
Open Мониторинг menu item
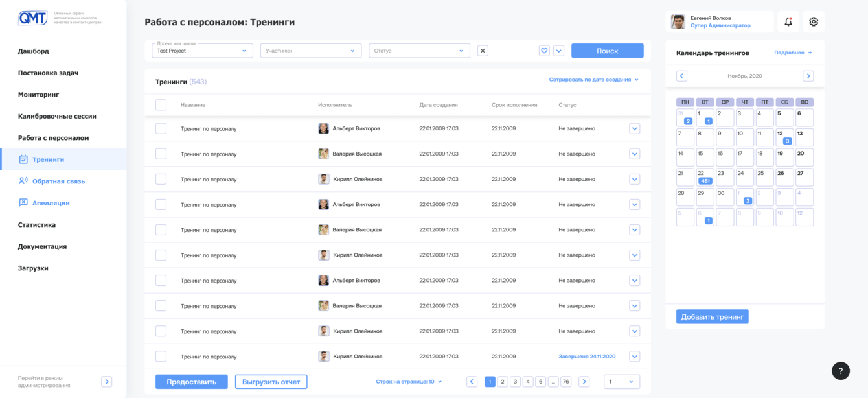tap(38, 95)
